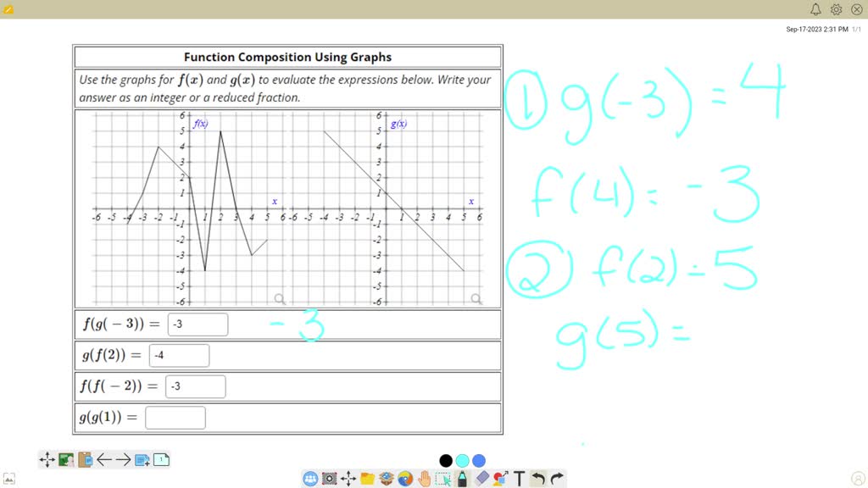This screenshot has width=868, height=488.
Task: Pick the marker drawing tool
Action: (x=462, y=479)
